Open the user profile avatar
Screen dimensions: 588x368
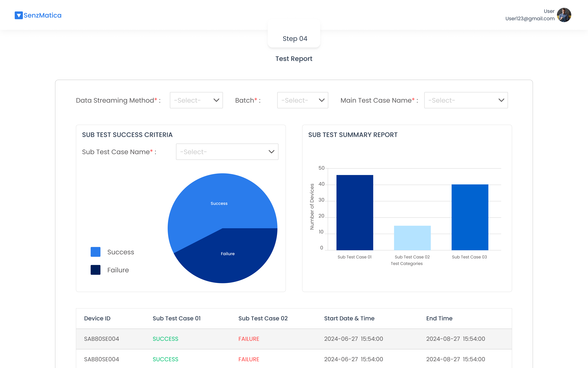(564, 15)
